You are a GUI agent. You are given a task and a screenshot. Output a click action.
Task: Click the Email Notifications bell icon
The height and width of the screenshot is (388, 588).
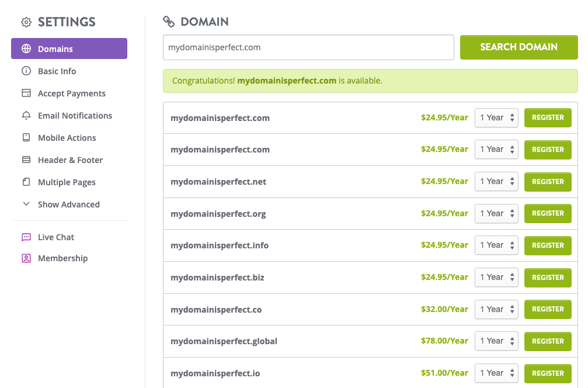(26, 116)
